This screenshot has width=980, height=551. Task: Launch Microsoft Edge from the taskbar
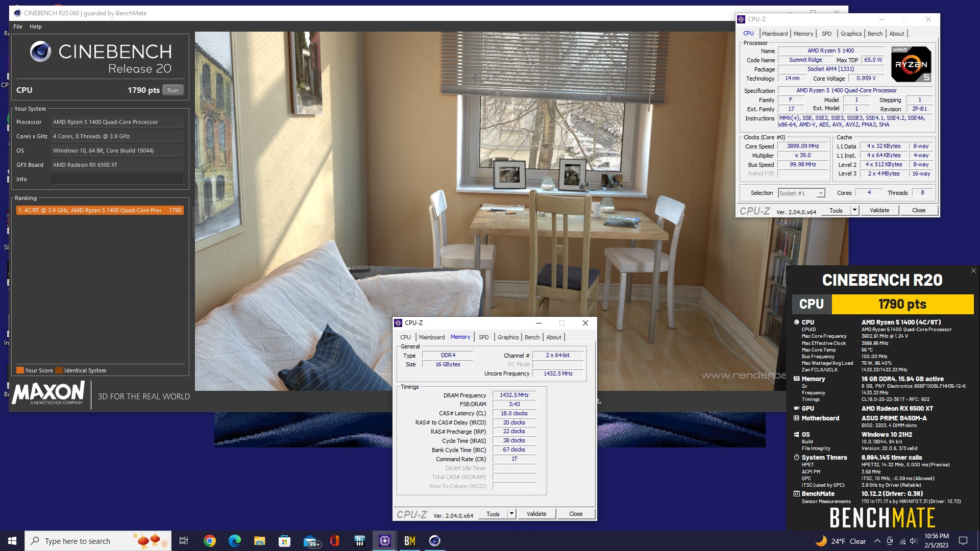234,541
